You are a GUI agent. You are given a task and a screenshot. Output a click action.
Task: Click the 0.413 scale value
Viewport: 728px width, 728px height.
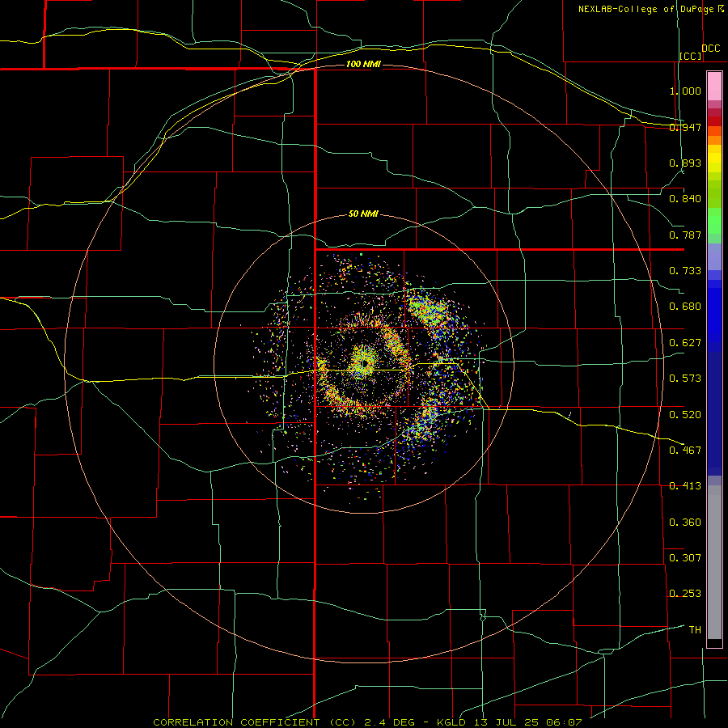(685, 486)
